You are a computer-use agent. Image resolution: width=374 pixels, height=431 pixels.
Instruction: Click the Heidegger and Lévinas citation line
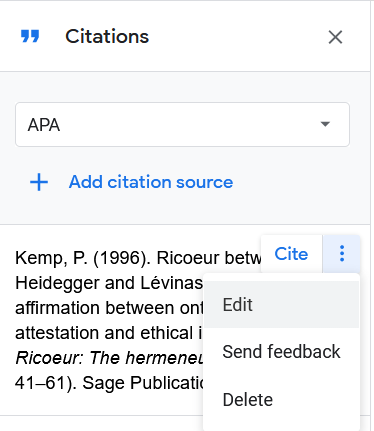[x=109, y=283]
